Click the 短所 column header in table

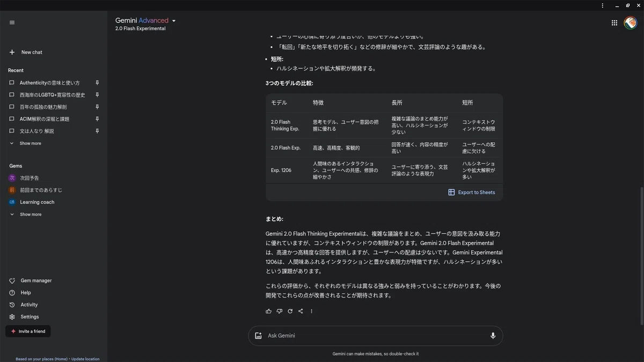[467, 102]
